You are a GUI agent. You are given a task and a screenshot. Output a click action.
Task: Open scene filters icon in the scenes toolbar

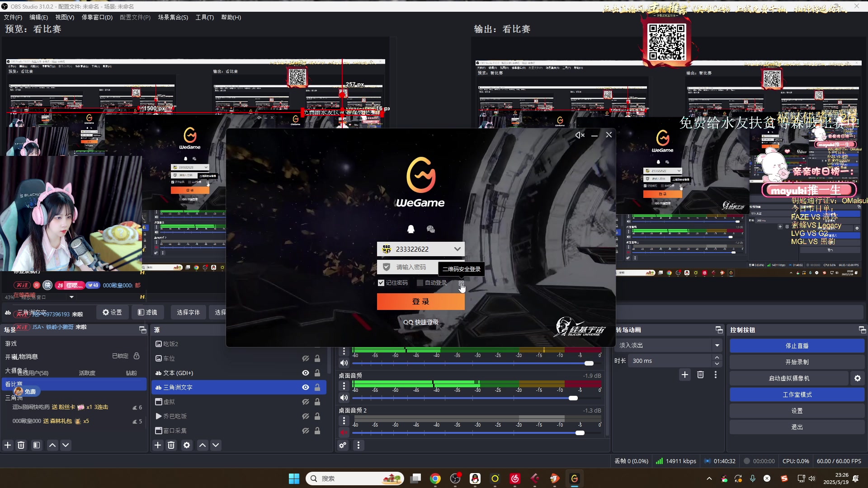click(37, 446)
